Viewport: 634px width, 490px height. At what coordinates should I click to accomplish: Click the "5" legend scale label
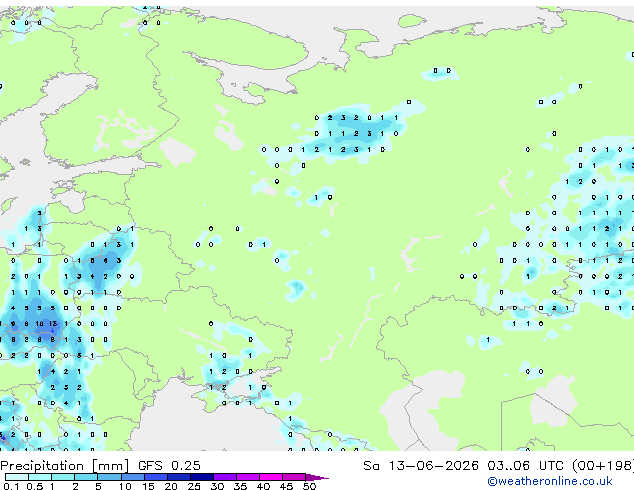(98, 486)
